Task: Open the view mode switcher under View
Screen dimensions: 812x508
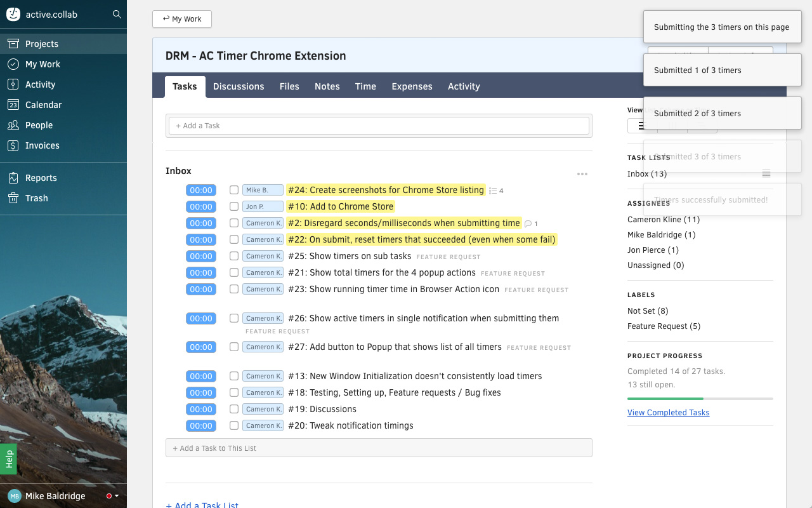Action: click(641, 126)
